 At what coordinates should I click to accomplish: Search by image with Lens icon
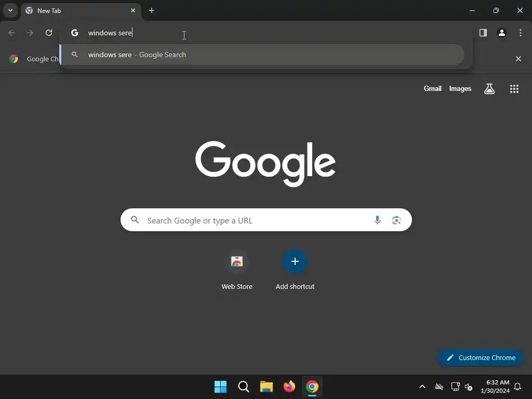(396, 220)
